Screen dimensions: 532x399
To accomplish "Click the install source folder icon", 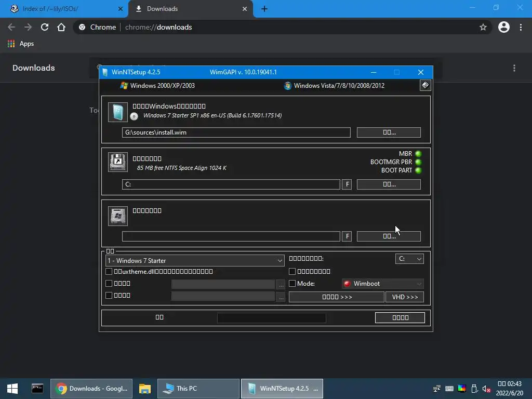I will pos(118,112).
